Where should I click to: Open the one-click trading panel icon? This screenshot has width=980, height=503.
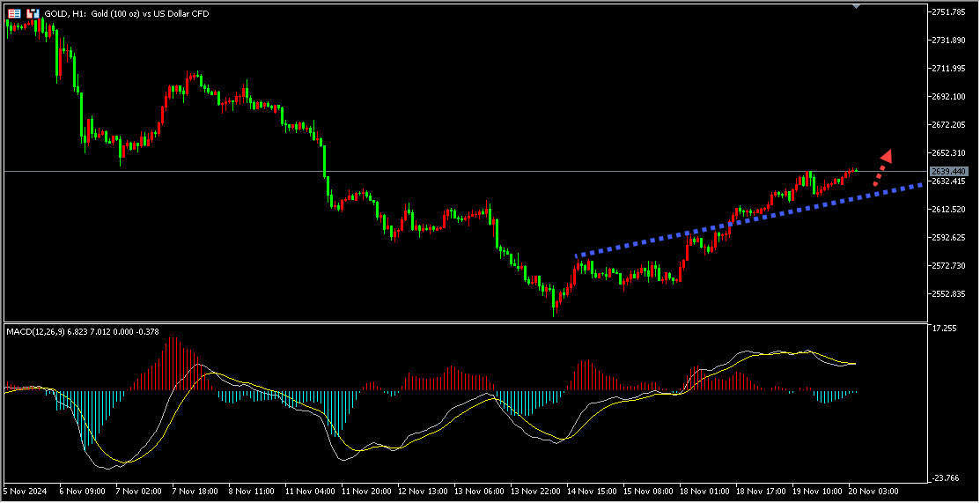(x=33, y=14)
